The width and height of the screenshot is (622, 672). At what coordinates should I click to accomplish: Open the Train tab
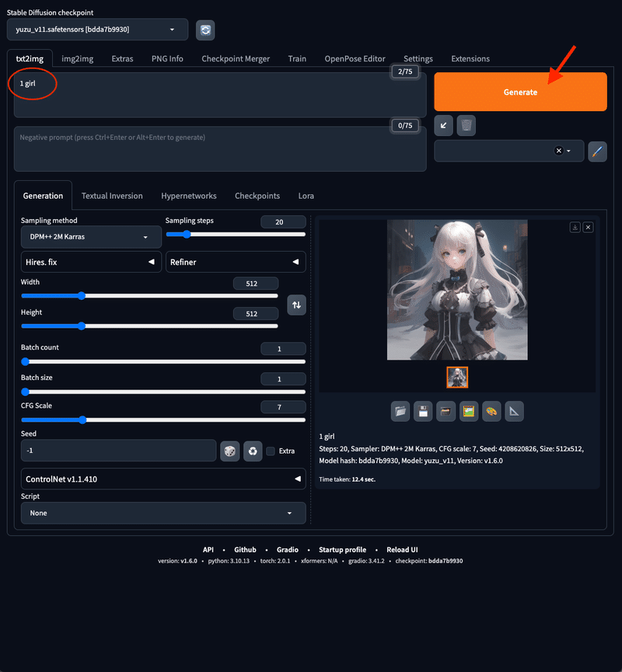(297, 59)
